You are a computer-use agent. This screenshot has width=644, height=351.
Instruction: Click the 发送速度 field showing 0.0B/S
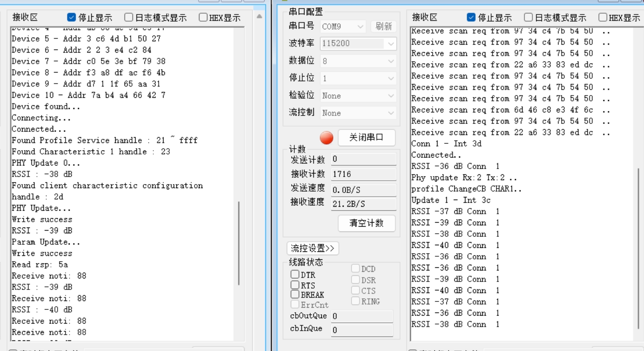(x=363, y=189)
